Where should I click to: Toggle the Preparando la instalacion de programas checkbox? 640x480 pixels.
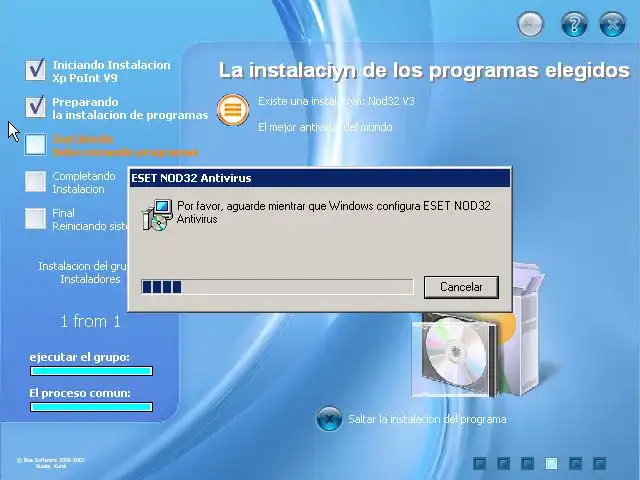click(x=36, y=107)
